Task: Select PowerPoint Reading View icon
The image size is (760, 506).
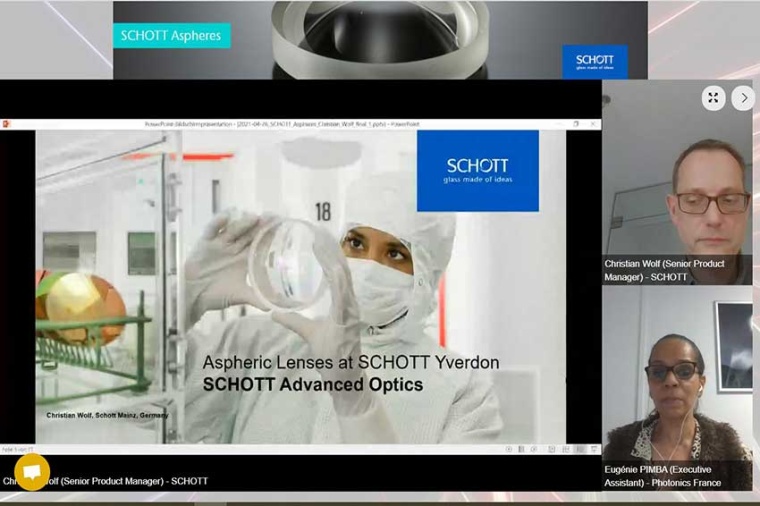Action: pyautogui.click(x=580, y=449)
